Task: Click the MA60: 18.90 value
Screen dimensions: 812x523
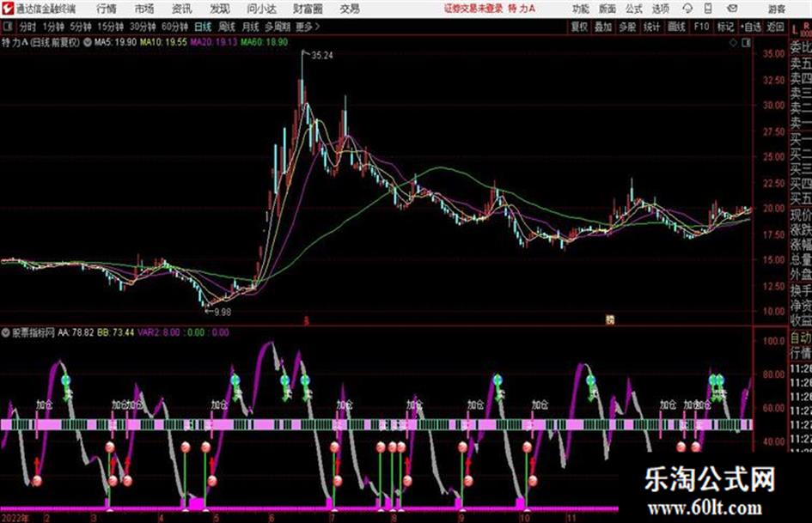Action: 264,42
